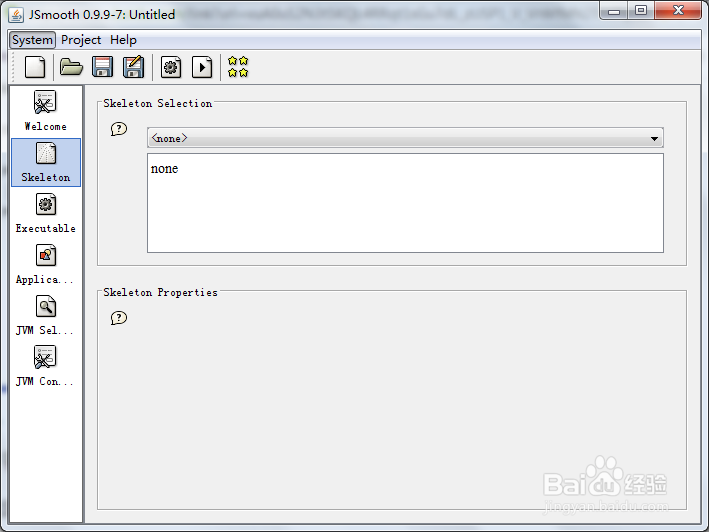Go to the Welcome panel in the sidebar

point(46,111)
